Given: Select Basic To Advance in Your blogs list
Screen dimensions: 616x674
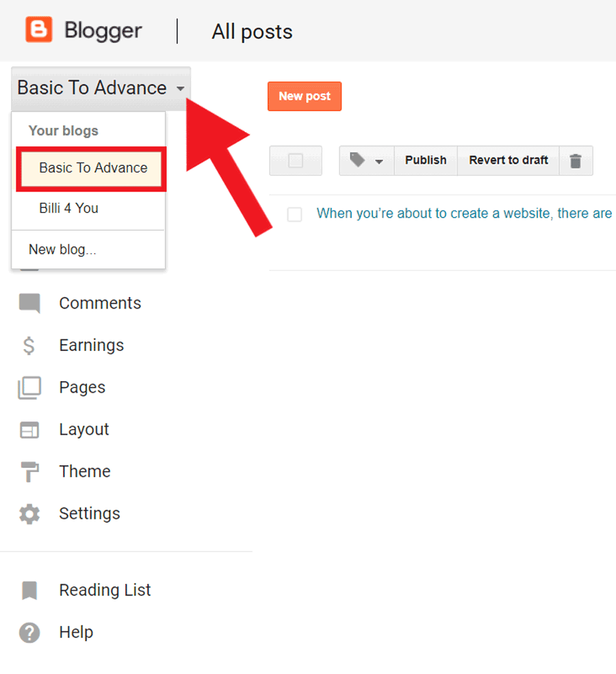Looking at the screenshot, I should coord(91,168).
